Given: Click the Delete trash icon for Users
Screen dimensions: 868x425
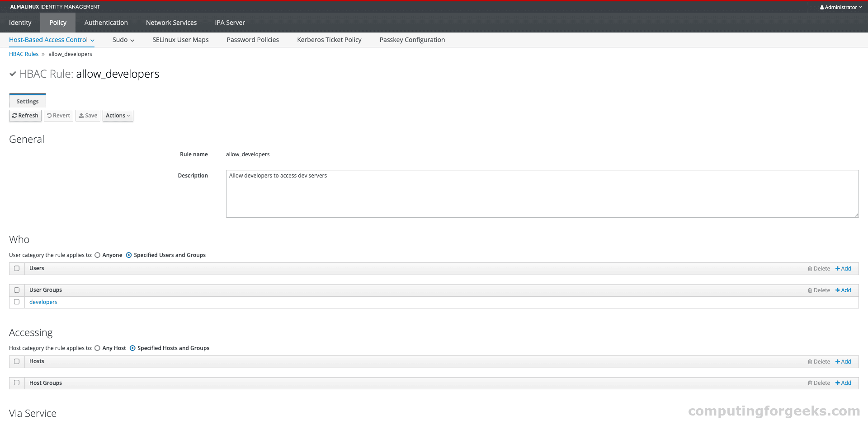Looking at the screenshot, I should pos(811,268).
